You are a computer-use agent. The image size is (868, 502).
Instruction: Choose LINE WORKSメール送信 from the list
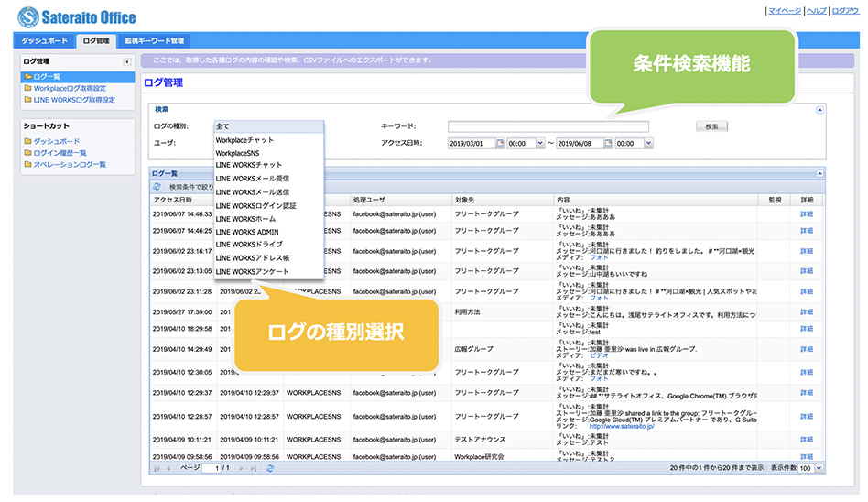(268, 192)
